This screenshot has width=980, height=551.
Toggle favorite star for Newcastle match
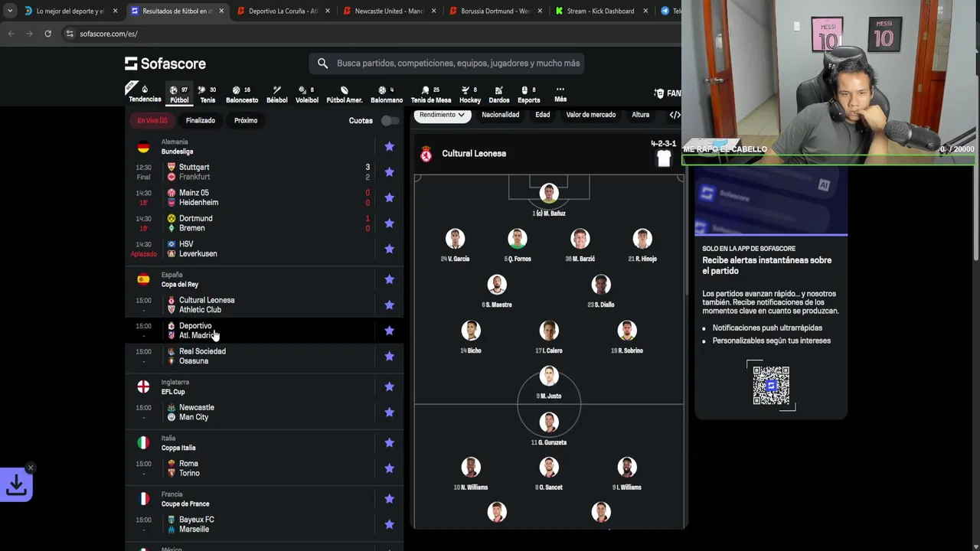coord(389,412)
